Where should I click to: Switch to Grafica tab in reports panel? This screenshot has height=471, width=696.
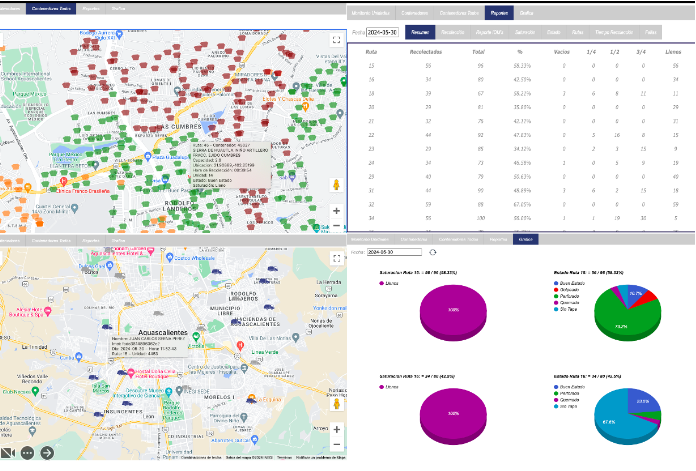coord(526,13)
